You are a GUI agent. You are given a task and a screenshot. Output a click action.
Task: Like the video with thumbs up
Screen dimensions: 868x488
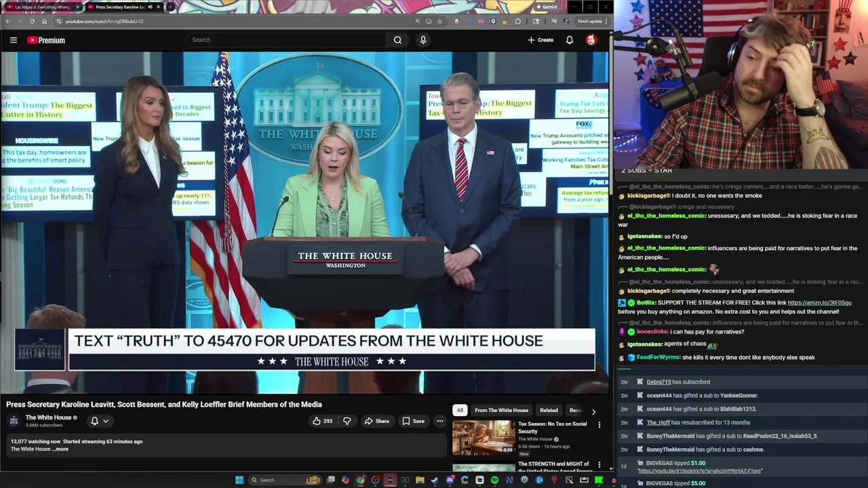322,421
